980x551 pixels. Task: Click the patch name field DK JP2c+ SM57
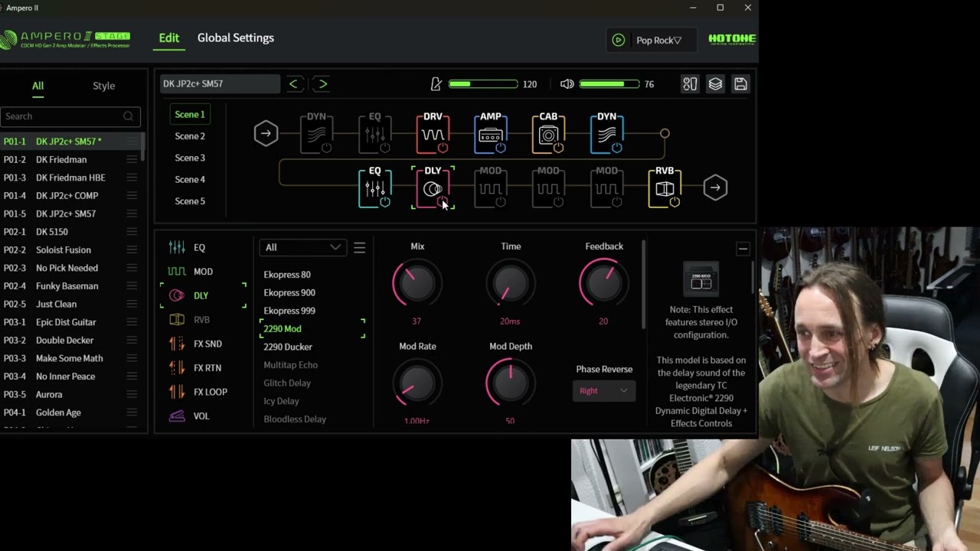coord(220,84)
